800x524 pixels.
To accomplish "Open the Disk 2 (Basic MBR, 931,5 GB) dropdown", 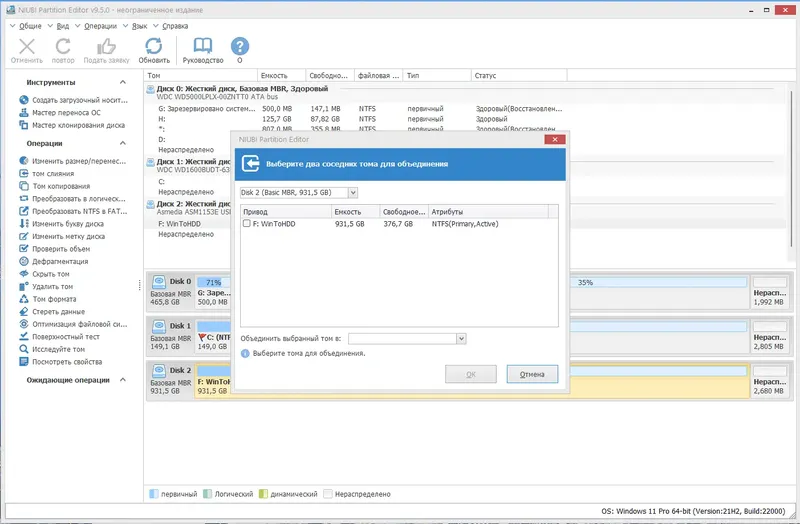I will [353, 193].
